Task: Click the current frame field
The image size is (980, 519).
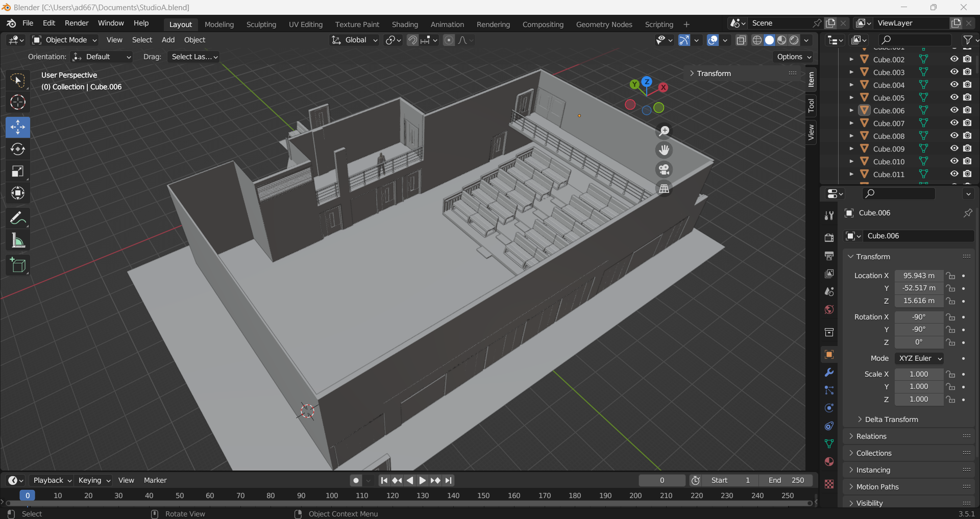Action: (662, 481)
